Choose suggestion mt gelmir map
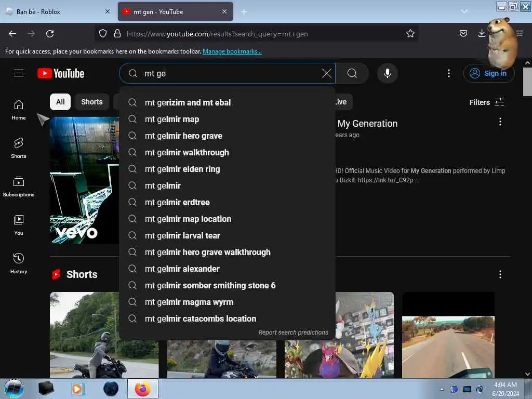The image size is (532, 399). pyautogui.click(x=228, y=119)
